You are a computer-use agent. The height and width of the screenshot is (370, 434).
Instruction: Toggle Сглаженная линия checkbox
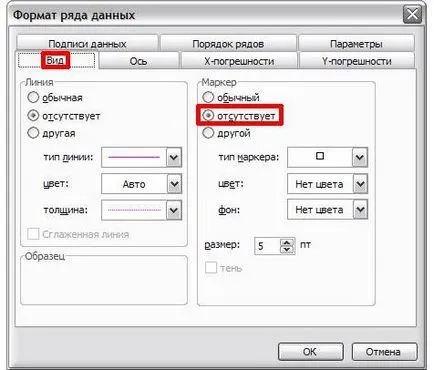(x=33, y=234)
